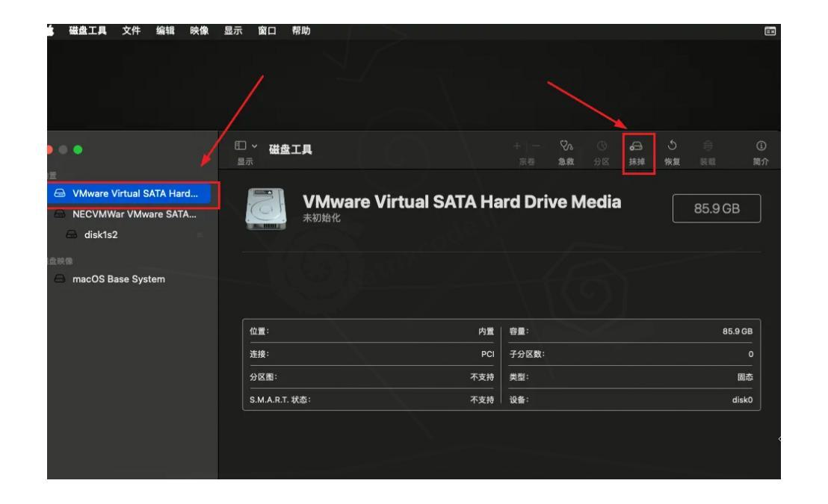Click the 子分区数 value 0

pos(750,354)
